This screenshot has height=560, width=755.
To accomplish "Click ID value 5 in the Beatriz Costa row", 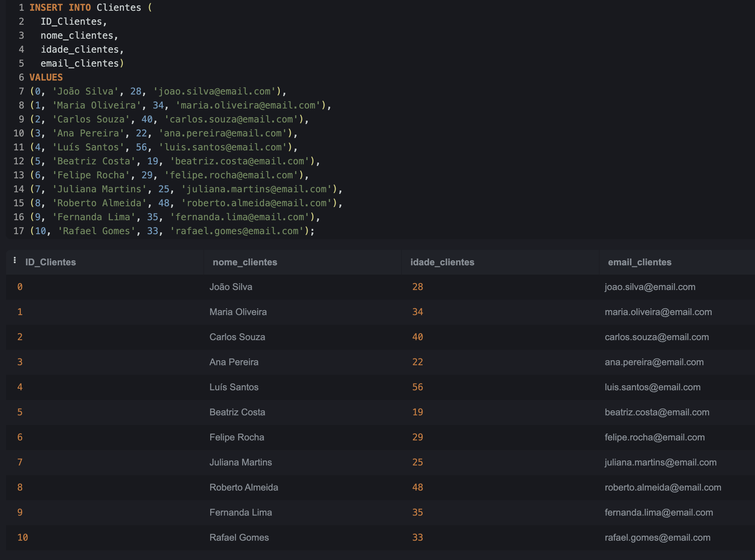I will [x=20, y=412].
